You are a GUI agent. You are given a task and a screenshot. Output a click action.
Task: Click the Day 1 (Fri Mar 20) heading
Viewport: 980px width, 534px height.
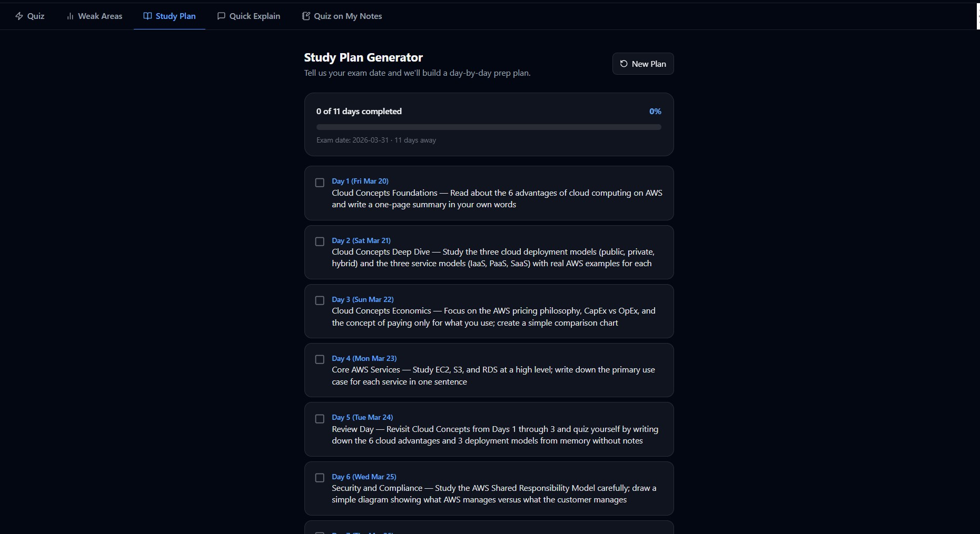click(360, 181)
